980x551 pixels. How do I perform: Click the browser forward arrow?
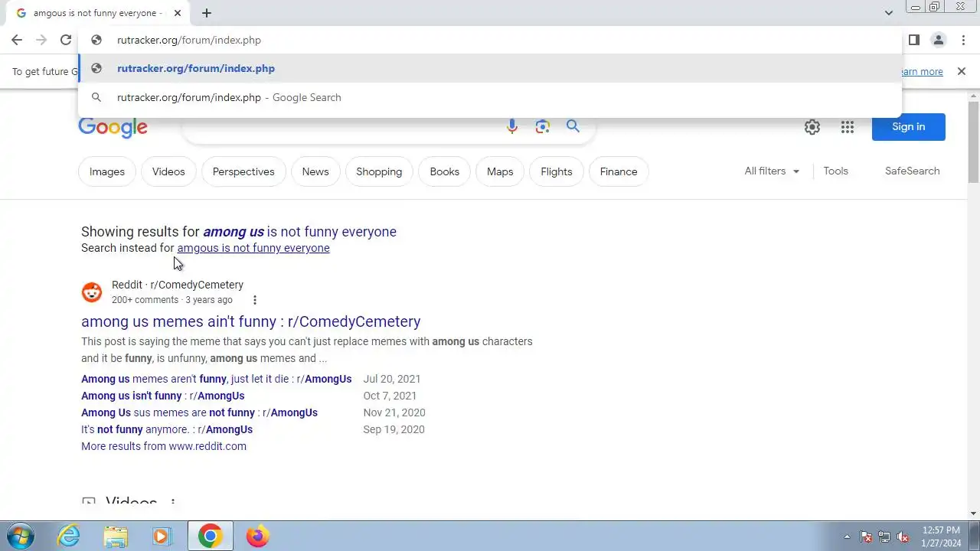[41, 40]
